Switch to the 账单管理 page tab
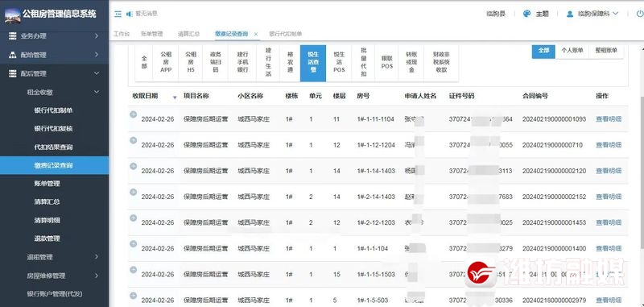The image size is (644, 307). [x=151, y=34]
